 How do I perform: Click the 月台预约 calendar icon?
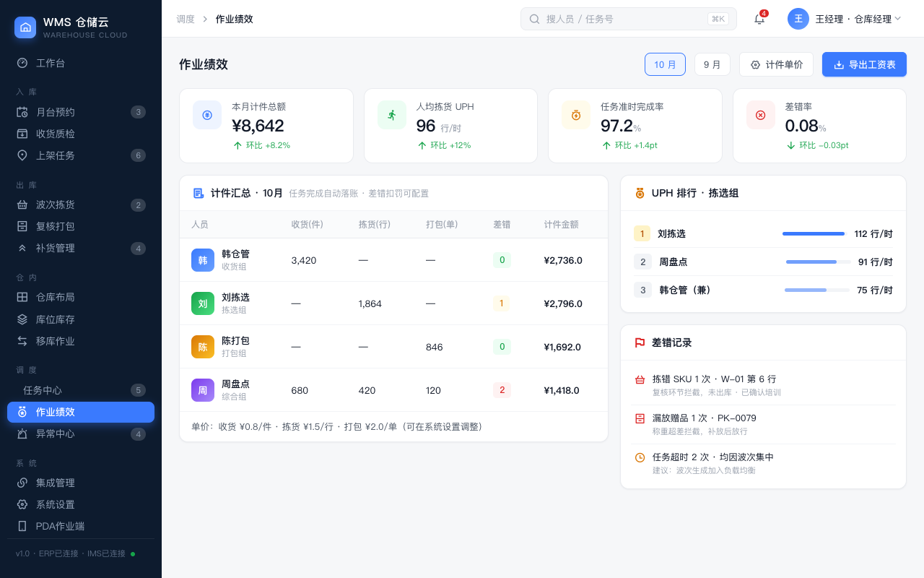pos(22,112)
